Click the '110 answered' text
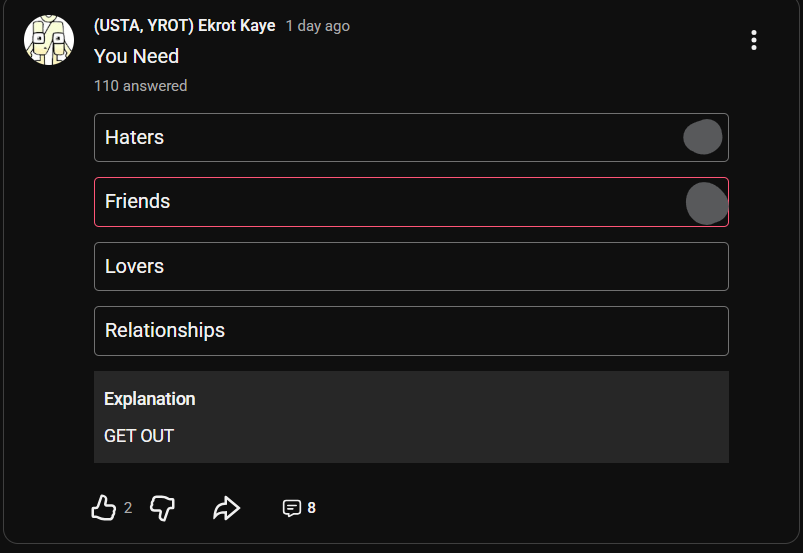 [140, 86]
